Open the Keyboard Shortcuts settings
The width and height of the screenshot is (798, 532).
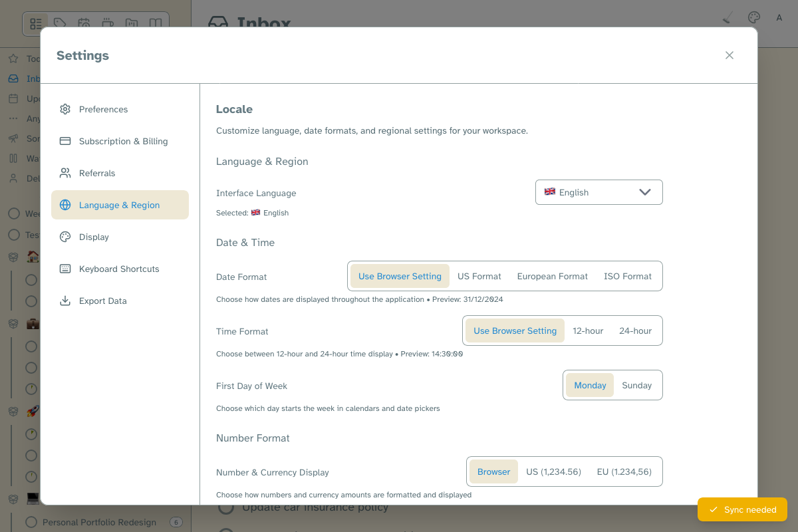[x=119, y=269]
